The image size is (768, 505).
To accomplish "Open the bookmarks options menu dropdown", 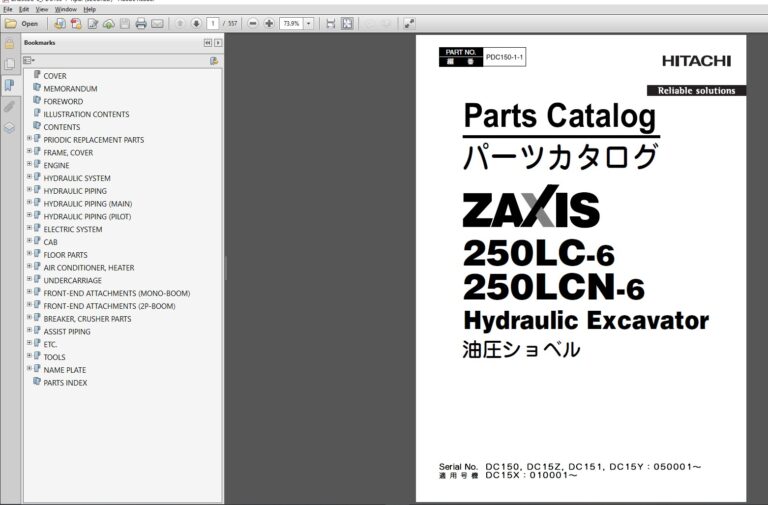I will tap(29, 60).
